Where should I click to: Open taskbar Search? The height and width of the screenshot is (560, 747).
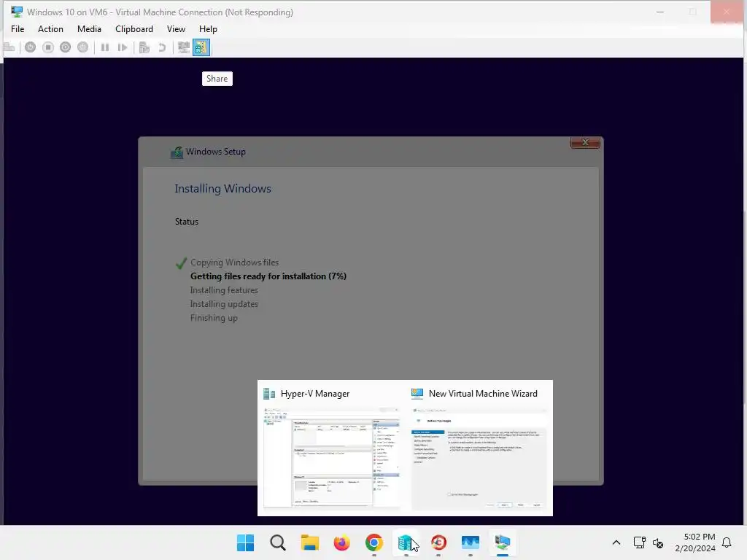tap(278, 542)
